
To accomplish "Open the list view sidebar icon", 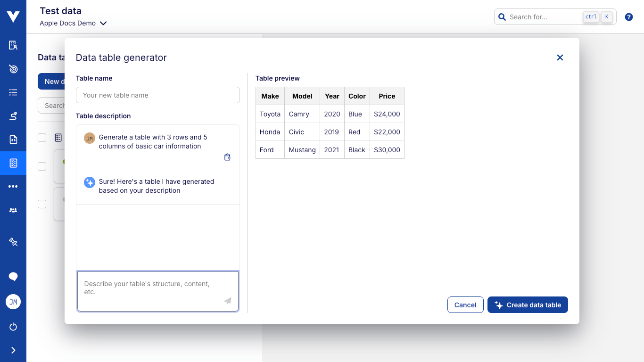I will [13, 92].
